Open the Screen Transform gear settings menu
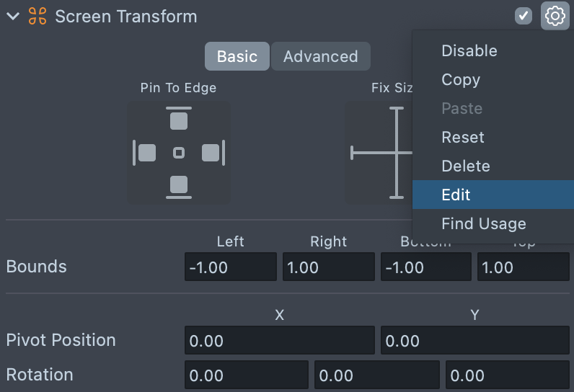Viewport: 574px width, 392px height. [555, 16]
